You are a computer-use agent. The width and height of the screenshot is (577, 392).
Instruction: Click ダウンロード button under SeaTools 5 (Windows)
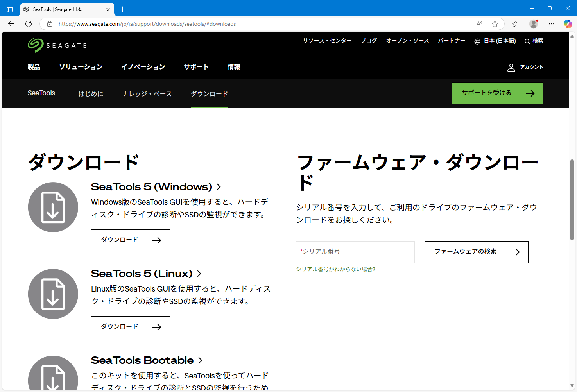tap(131, 240)
